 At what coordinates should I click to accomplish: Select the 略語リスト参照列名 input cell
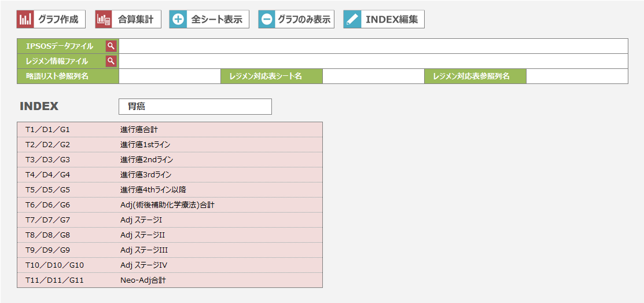170,76
